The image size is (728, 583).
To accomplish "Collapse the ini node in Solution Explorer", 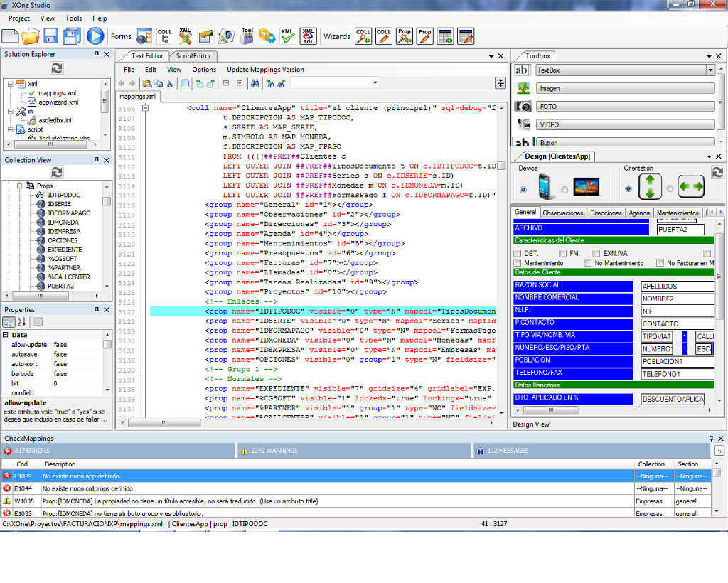I will pyautogui.click(x=10, y=112).
